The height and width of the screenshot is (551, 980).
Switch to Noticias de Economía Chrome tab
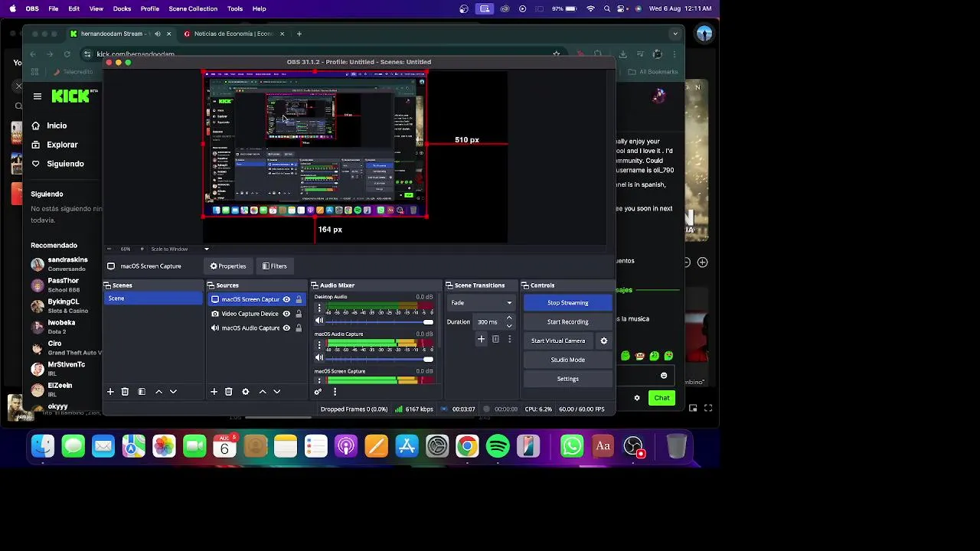click(x=234, y=34)
